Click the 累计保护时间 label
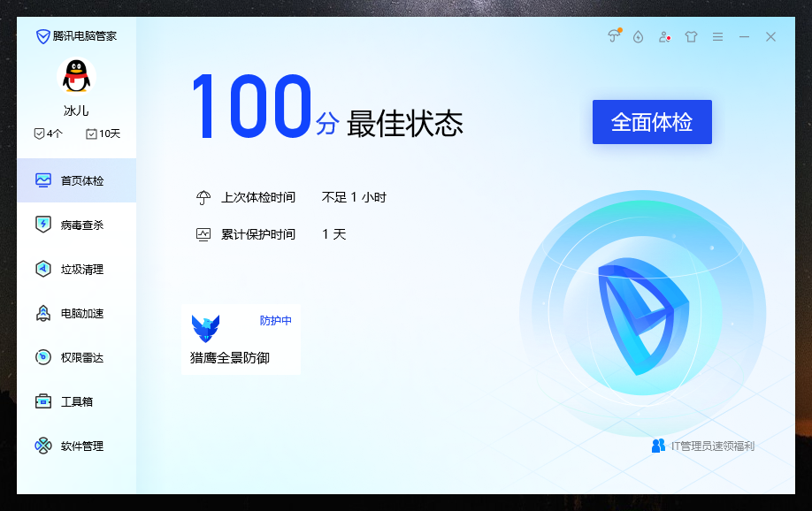 click(x=258, y=234)
